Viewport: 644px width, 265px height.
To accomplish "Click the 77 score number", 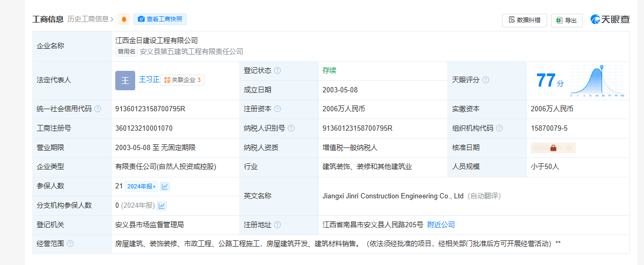I will coord(545,80).
